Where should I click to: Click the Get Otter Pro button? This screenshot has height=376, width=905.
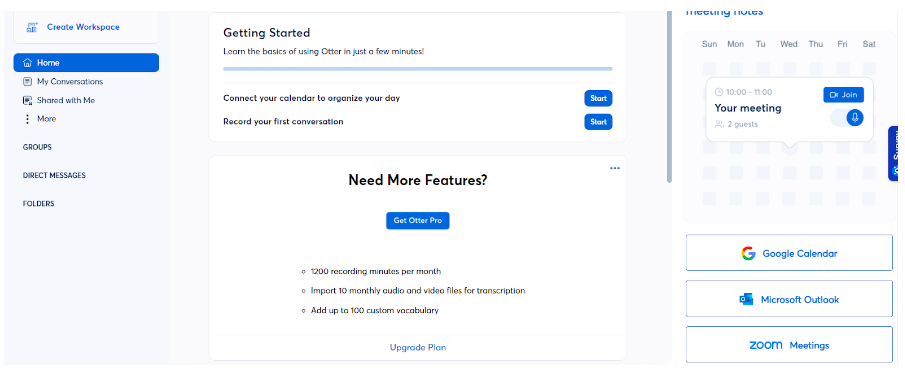417,221
